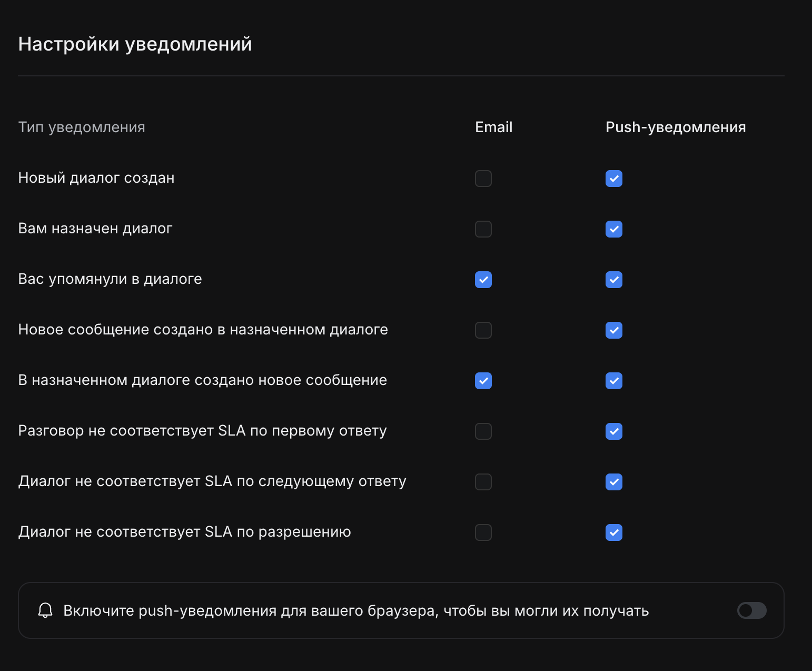Image resolution: width=812 pixels, height=671 pixels.
Task: Enable Email for 'Вам назначен диалог'
Action: [x=483, y=229]
